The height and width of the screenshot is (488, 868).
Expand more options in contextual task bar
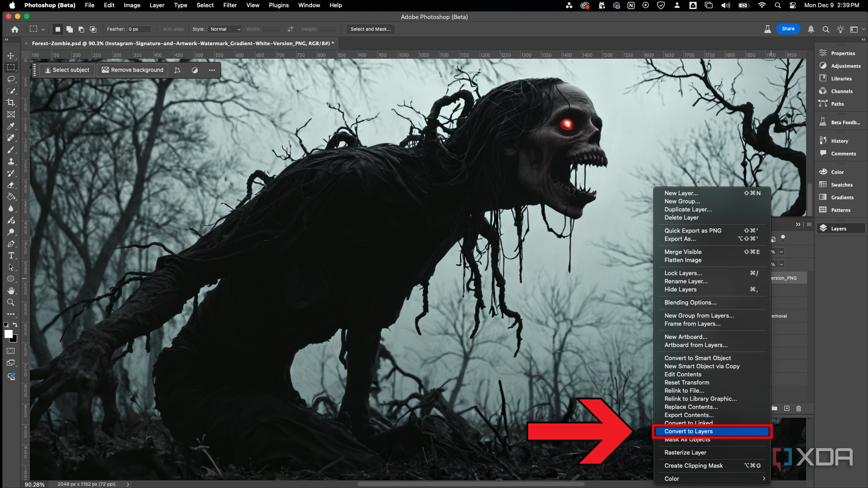(212, 70)
